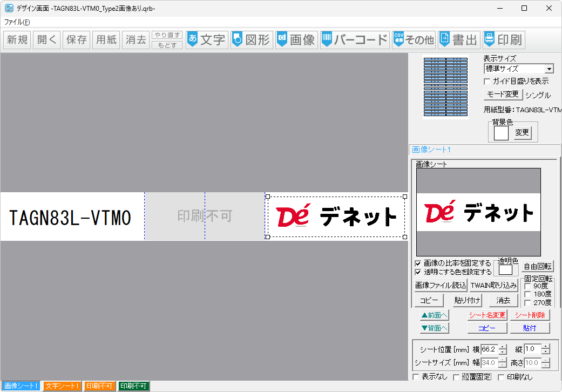Click the 横 position stepper arrows
This screenshot has width=562, height=392.
point(503,349)
